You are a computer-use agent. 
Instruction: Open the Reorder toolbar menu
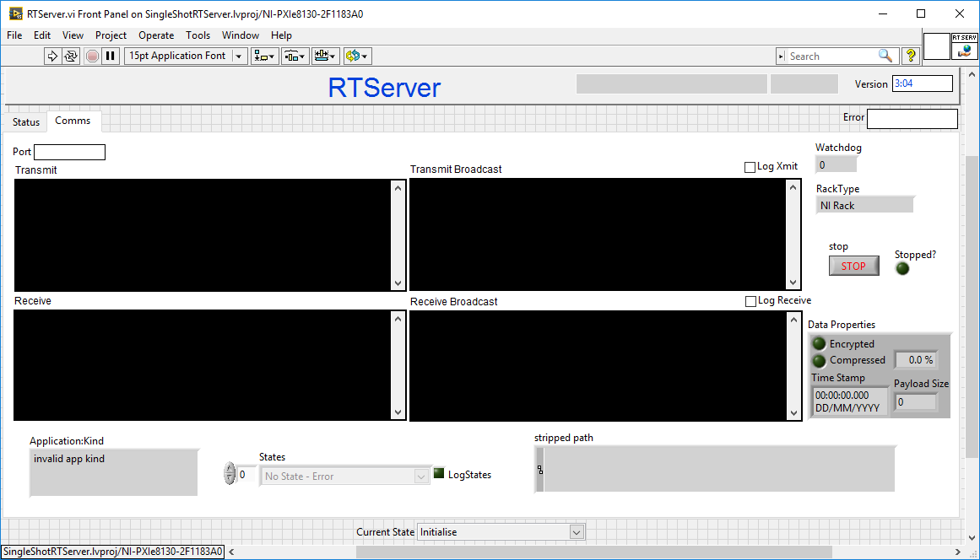tap(357, 56)
